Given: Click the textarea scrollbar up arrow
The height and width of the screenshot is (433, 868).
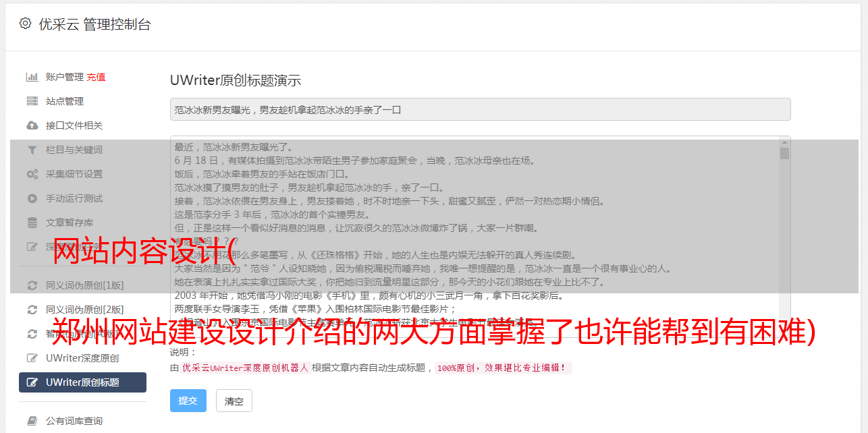Looking at the screenshot, I should coord(784,142).
